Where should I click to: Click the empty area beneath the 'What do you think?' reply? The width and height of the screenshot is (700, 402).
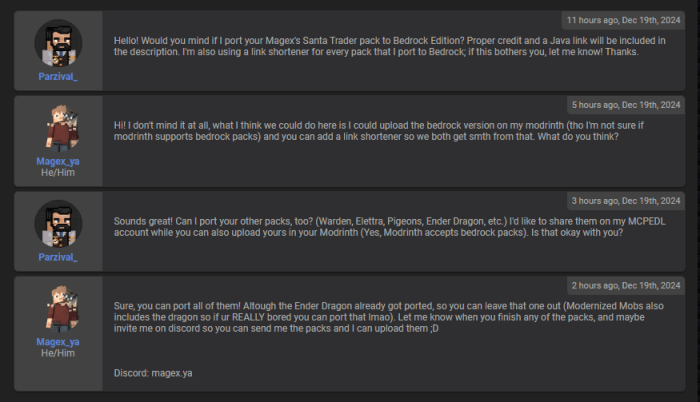(393, 163)
